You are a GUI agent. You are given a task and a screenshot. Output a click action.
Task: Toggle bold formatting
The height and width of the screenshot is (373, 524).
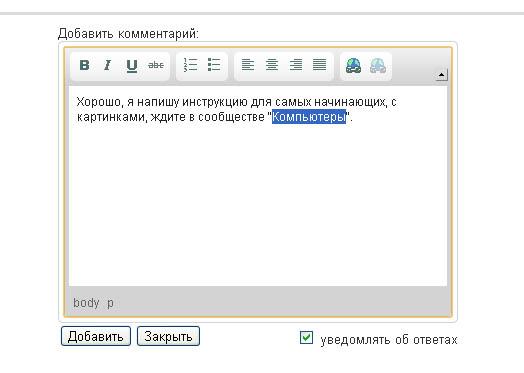tap(85, 65)
